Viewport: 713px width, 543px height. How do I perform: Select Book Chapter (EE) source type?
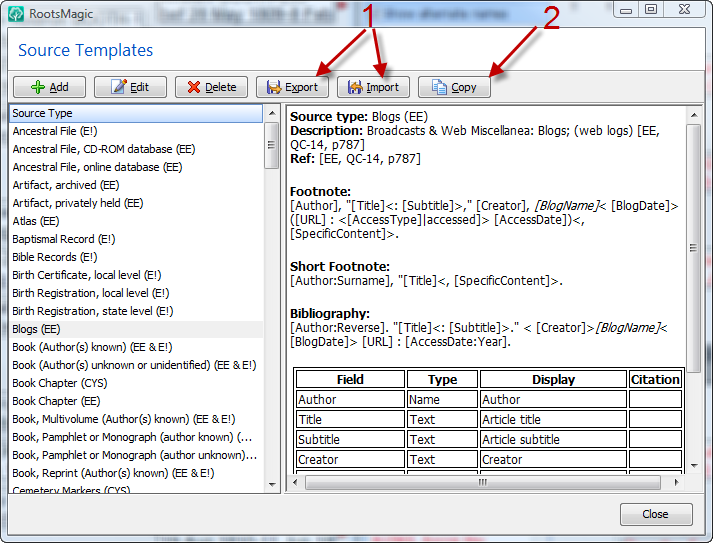point(136,401)
